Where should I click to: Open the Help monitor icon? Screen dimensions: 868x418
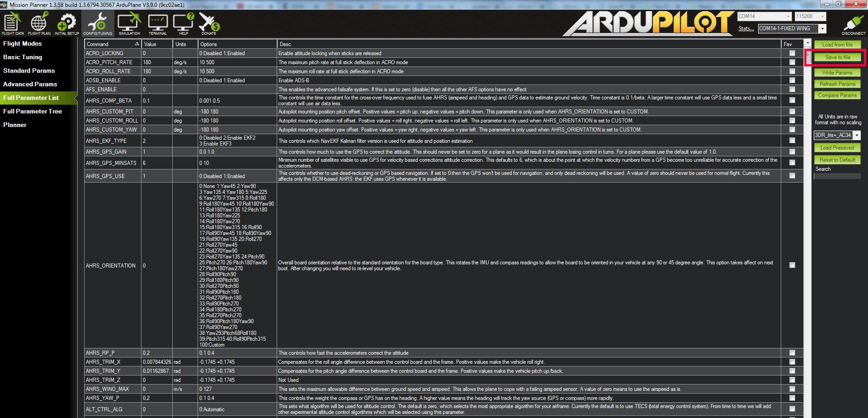(x=183, y=23)
